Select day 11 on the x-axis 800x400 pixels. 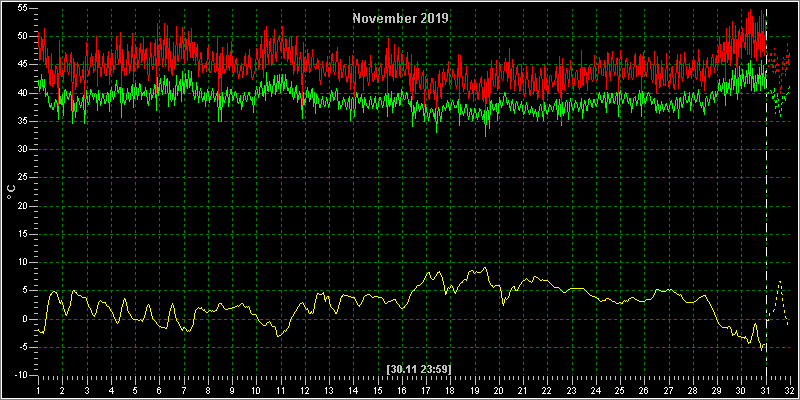coord(281,391)
